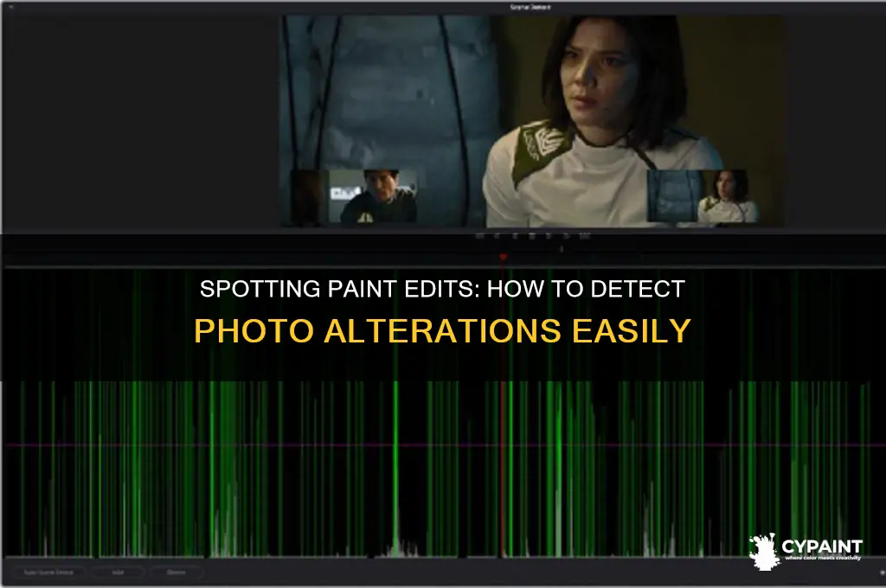The image size is (886, 588).
Task: Play the clip forward
Action: coord(549,236)
